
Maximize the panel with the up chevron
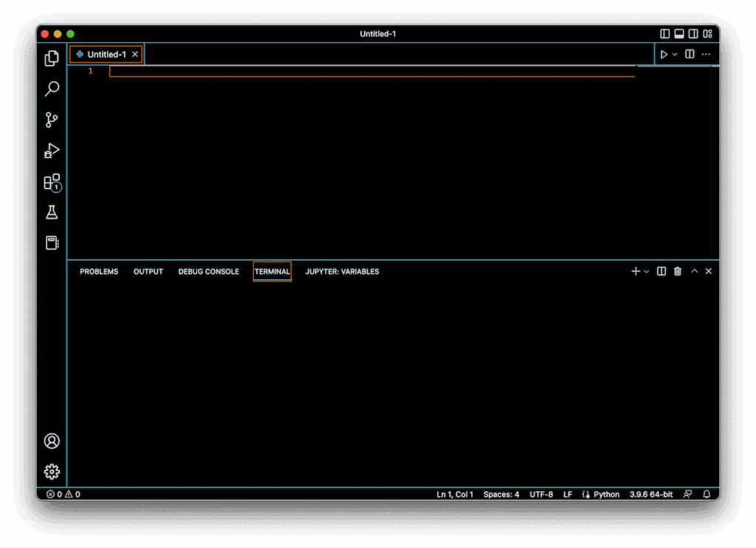pos(694,272)
